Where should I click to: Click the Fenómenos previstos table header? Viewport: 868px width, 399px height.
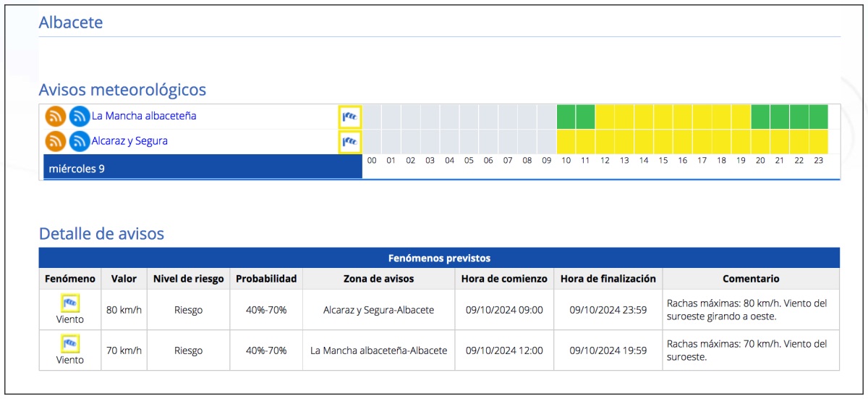(439, 258)
